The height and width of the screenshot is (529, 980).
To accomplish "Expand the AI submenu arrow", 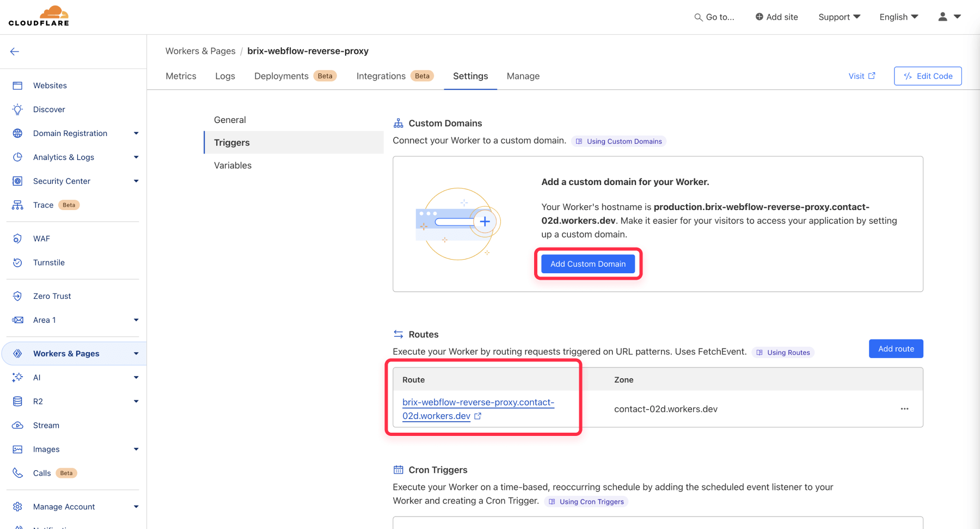I will tap(136, 378).
